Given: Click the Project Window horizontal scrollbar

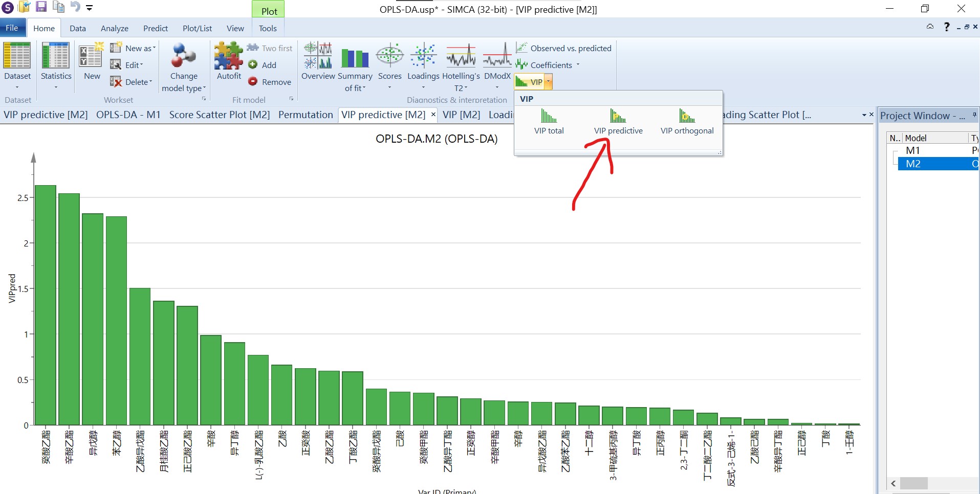Looking at the screenshot, I should 914,483.
